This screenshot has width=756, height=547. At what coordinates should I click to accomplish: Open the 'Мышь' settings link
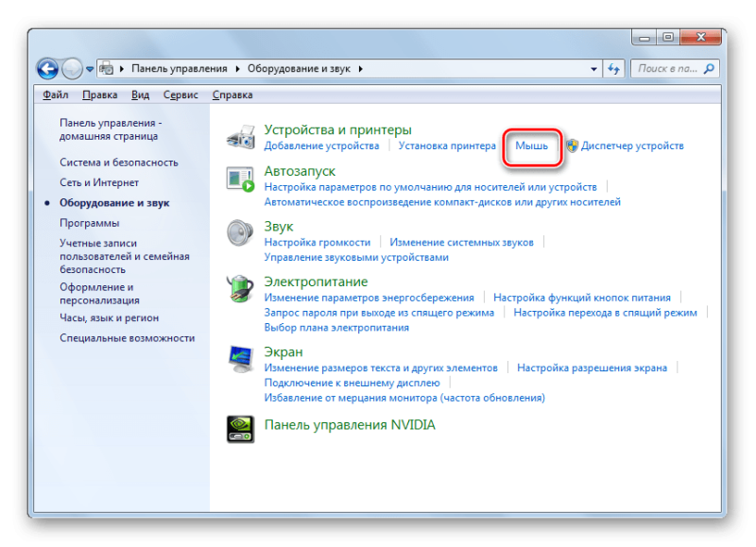pyautogui.click(x=531, y=145)
